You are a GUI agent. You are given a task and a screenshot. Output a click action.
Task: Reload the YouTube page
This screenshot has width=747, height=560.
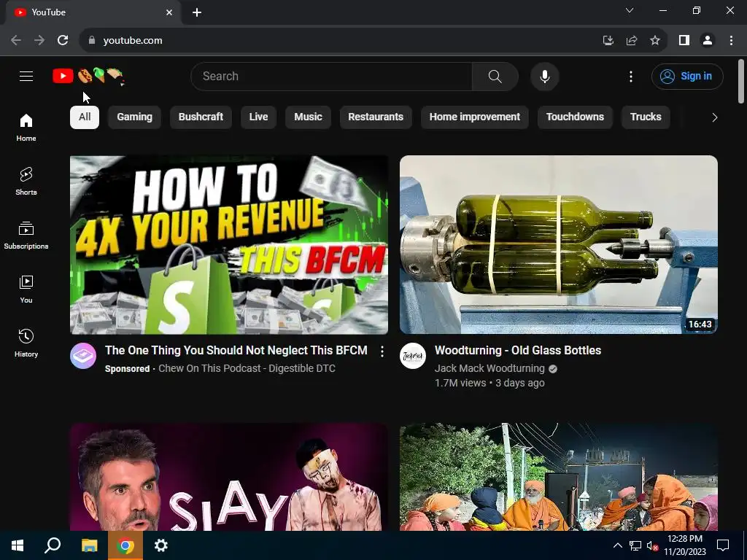(63, 41)
